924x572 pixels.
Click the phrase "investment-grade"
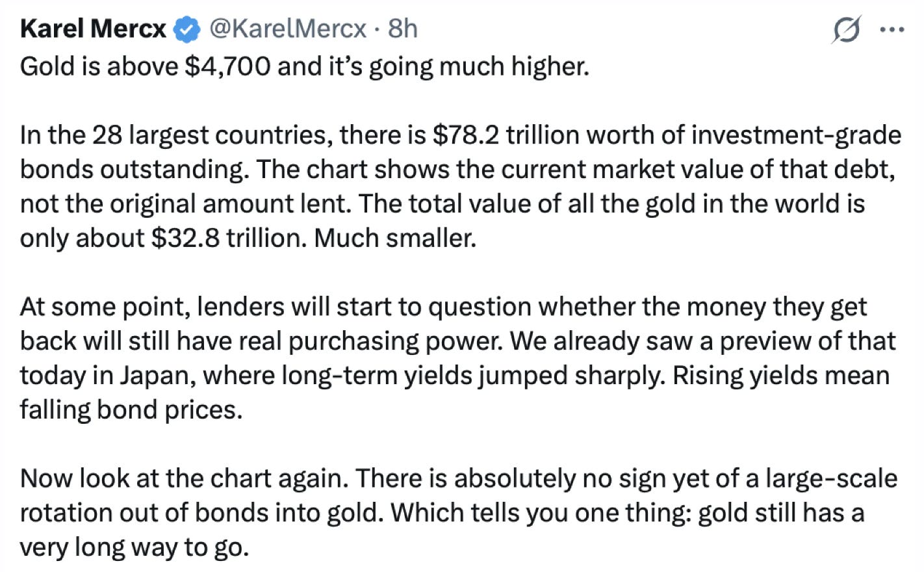click(x=796, y=135)
